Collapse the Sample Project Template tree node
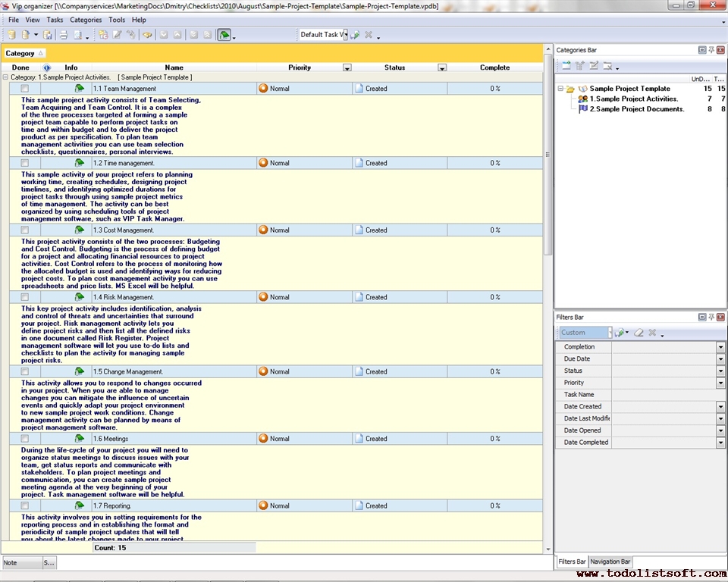The height and width of the screenshot is (582, 728). tap(560, 89)
